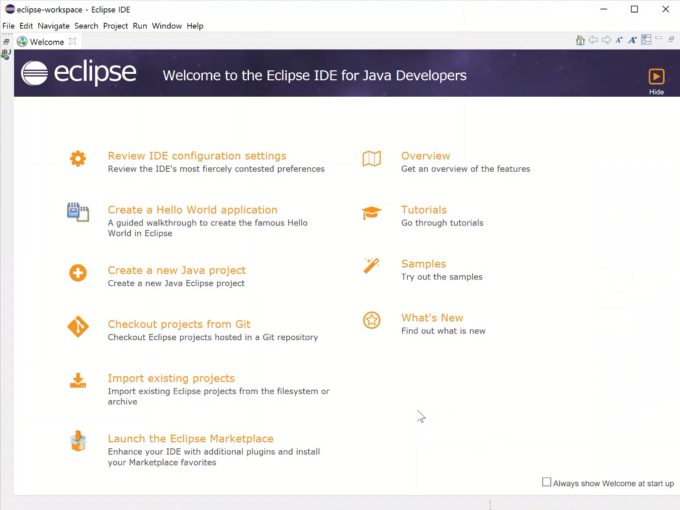Open the Run menu
This screenshot has width=680, height=510.
(x=140, y=26)
